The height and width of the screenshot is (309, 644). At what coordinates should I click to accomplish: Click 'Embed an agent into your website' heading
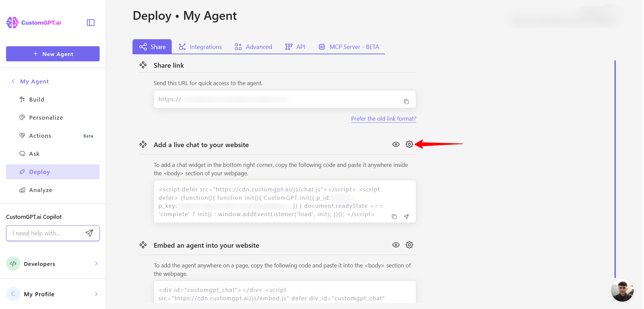(206, 245)
